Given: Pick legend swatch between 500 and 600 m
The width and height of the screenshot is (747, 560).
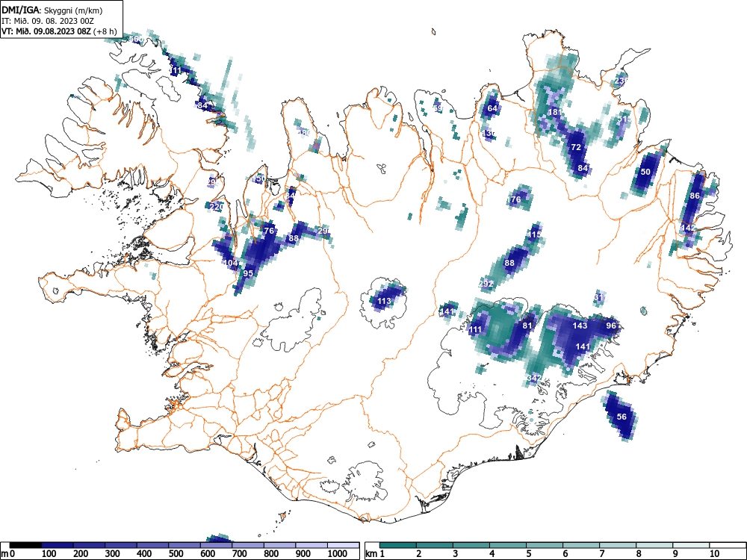Looking at the screenshot, I should (185, 545).
